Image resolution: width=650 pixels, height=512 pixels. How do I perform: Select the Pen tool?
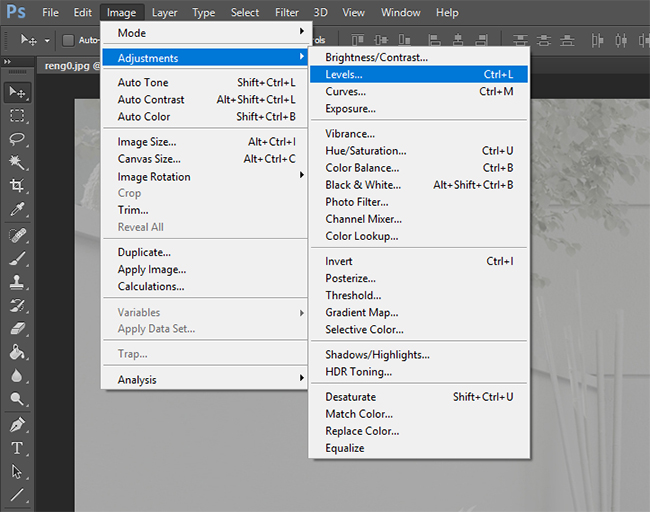pyautogui.click(x=17, y=425)
